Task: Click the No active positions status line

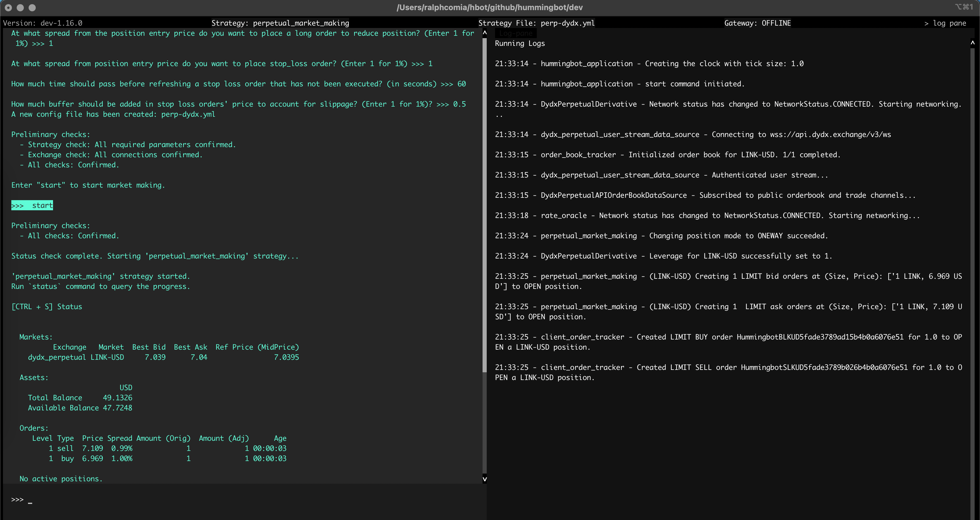Action: (61, 479)
